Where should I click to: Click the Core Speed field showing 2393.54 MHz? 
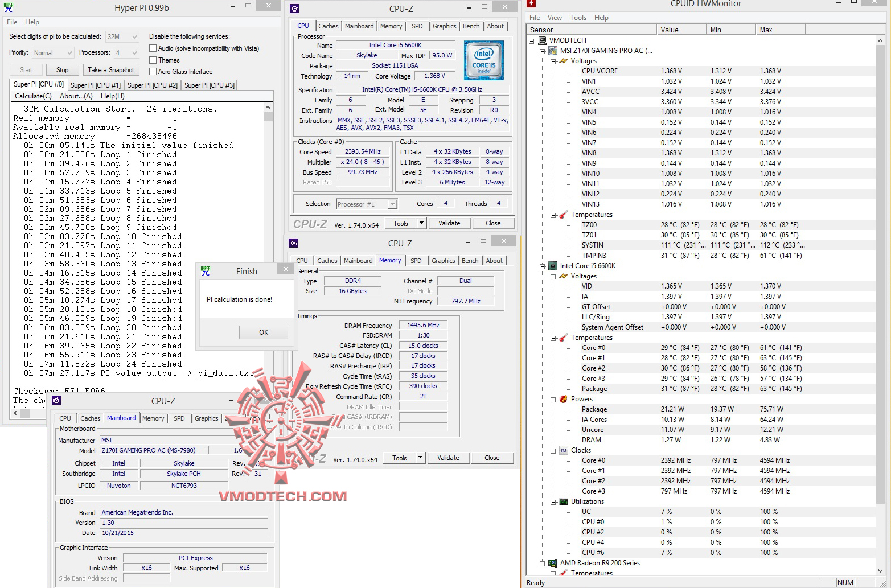coord(363,152)
